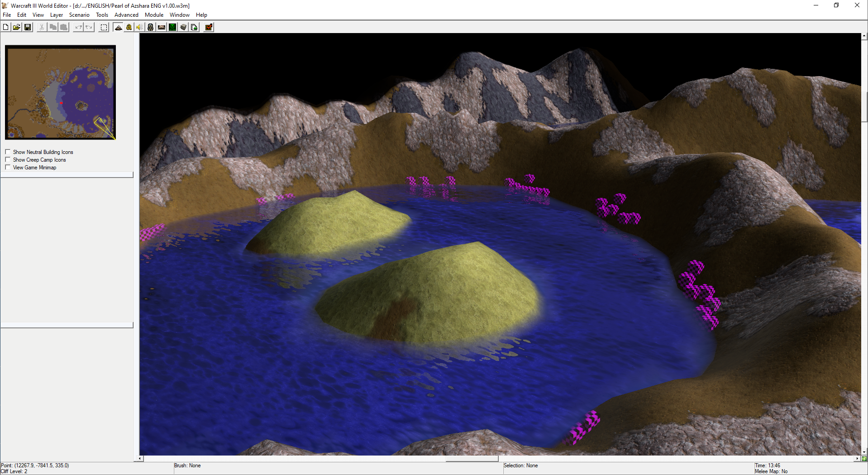
Task: Click the 'Cliff Level: 2' status text
Action: coord(14,471)
